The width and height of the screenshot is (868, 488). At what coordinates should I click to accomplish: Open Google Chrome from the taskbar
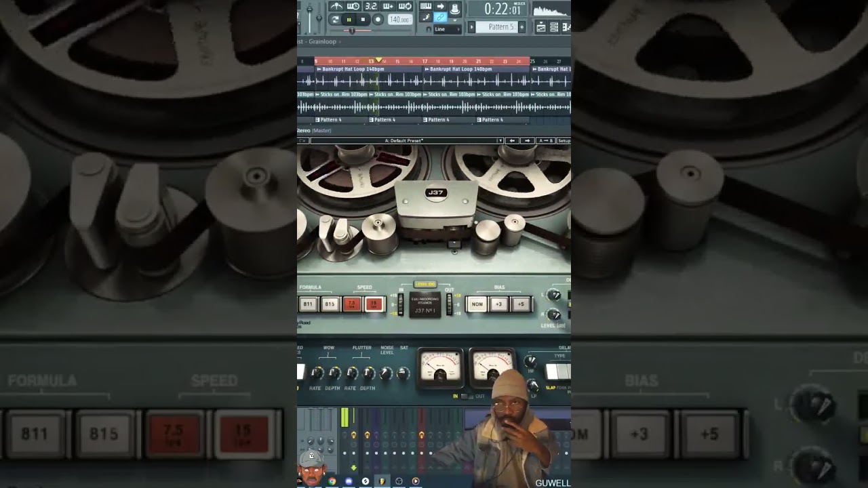pos(332,481)
